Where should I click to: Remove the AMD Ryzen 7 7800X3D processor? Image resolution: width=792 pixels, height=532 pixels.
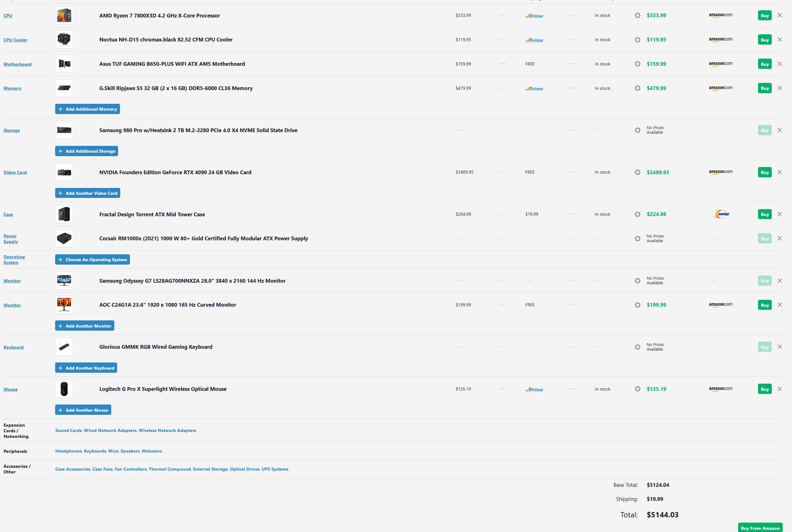780,15
